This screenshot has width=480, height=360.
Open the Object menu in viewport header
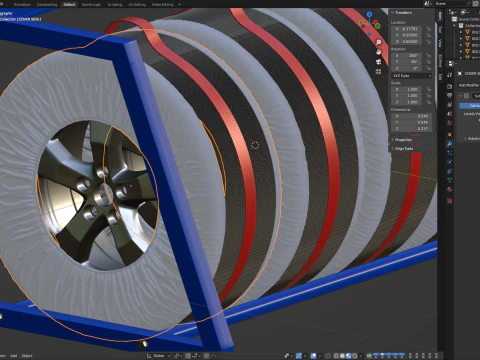click(27, 356)
